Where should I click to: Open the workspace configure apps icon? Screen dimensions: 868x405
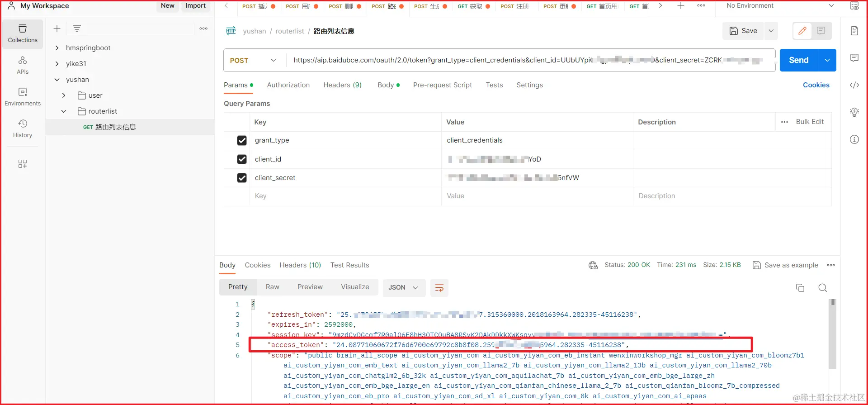23,164
